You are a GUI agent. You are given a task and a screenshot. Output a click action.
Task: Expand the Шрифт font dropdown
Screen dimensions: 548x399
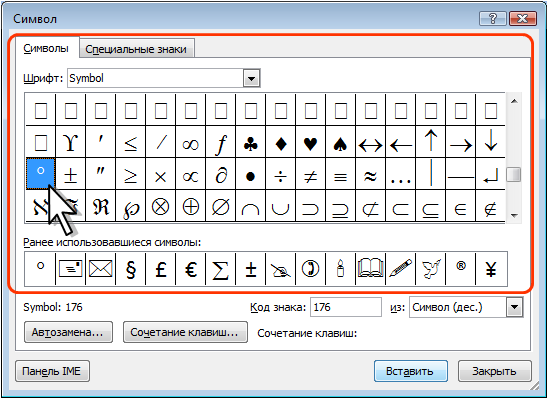(x=251, y=78)
